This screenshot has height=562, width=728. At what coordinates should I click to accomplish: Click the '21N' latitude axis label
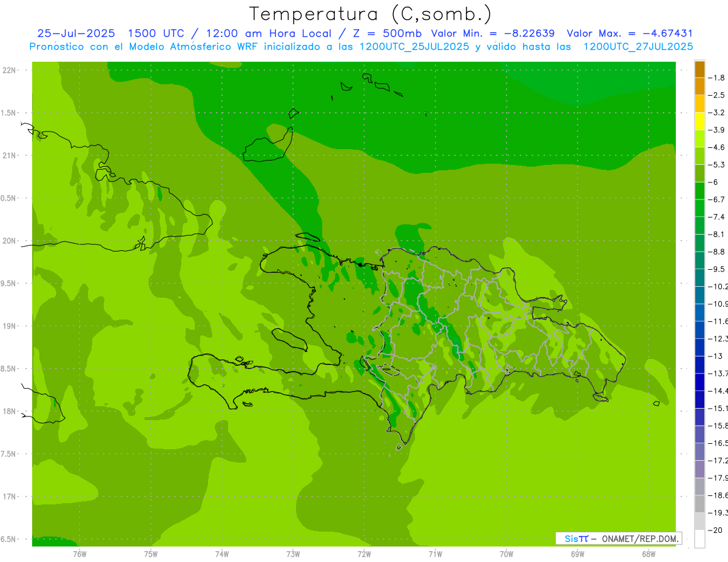[x=9, y=156]
